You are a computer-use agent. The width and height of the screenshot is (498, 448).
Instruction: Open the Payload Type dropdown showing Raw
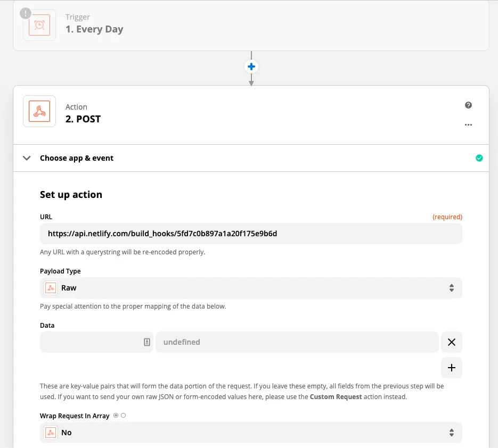(251, 288)
